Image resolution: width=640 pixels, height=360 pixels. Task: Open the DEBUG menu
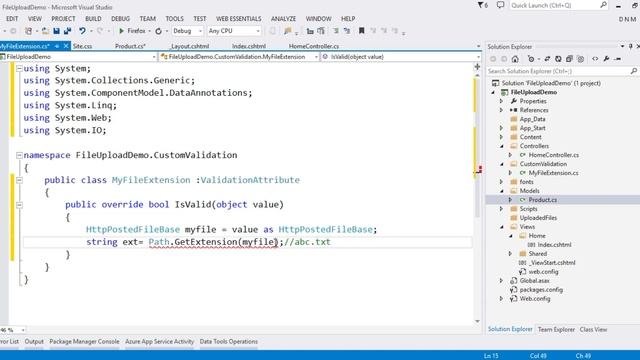tap(120, 19)
